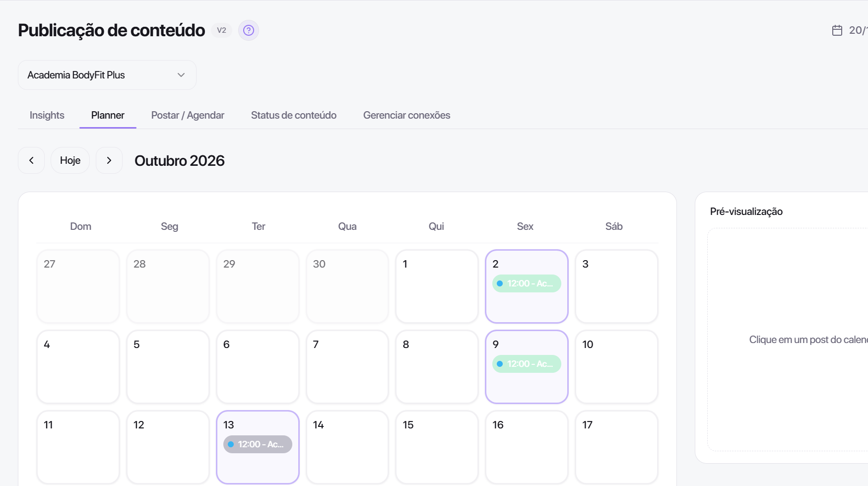Image resolution: width=868 pixels, height=486 pixels.
Task: Switch to the Insights tab
Action: pos(47,115)
